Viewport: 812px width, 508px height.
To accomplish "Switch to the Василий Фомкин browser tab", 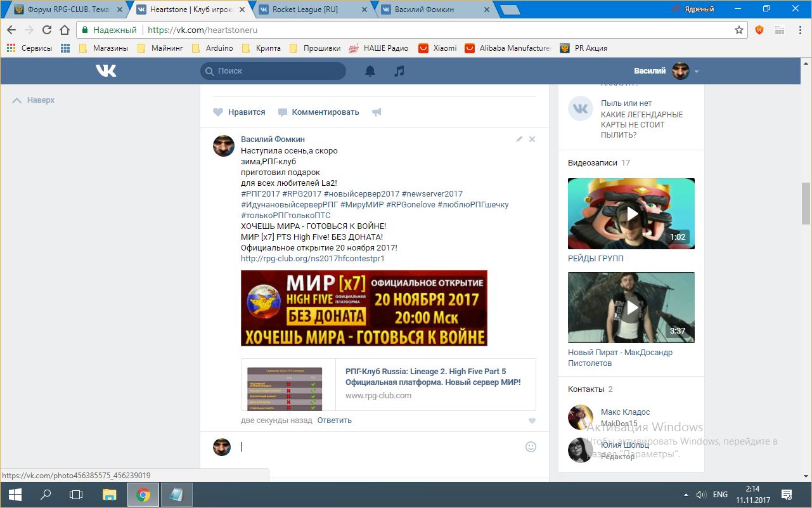I will [x=435, y=10].
